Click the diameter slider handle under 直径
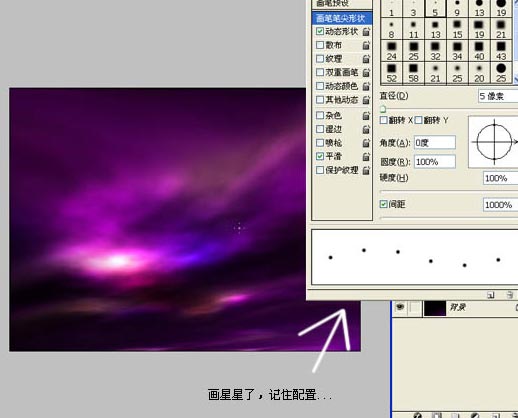This screenshot has height=418, width=518. (383, 109)
